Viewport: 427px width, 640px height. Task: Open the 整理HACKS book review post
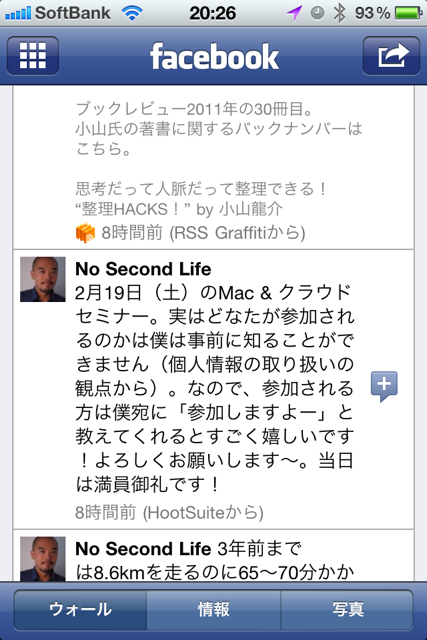[x=214, y=167]
